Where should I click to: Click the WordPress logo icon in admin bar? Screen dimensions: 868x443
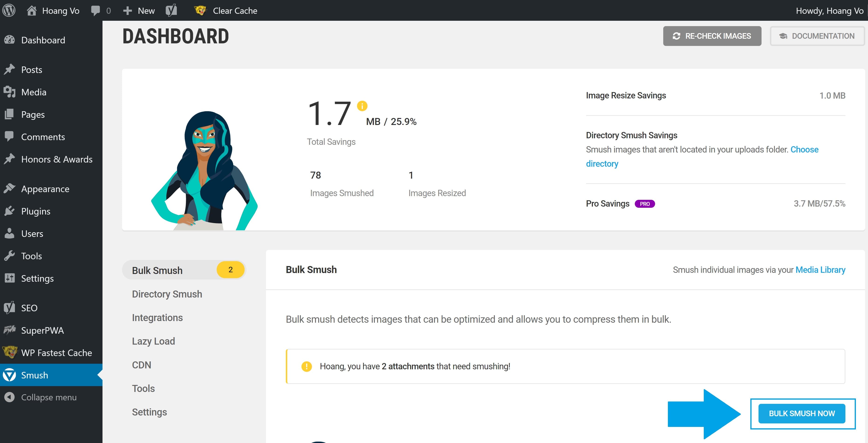[9, 10]
